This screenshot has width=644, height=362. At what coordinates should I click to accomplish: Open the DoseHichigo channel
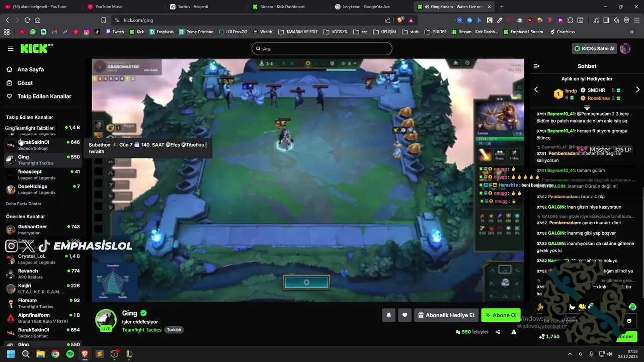click(x=42, y=189)
